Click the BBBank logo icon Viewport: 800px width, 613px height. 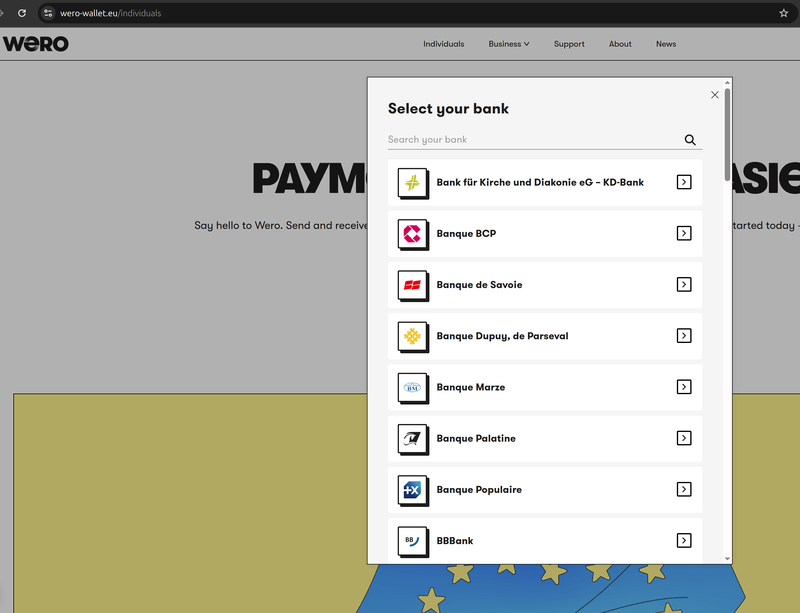[x=413, y=542]
